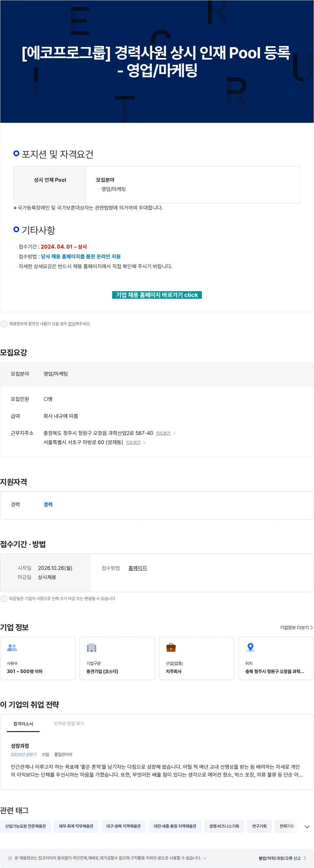
Task: Click the 연구기획 tag
Action: pyautogui.click(x=259, y=826)
